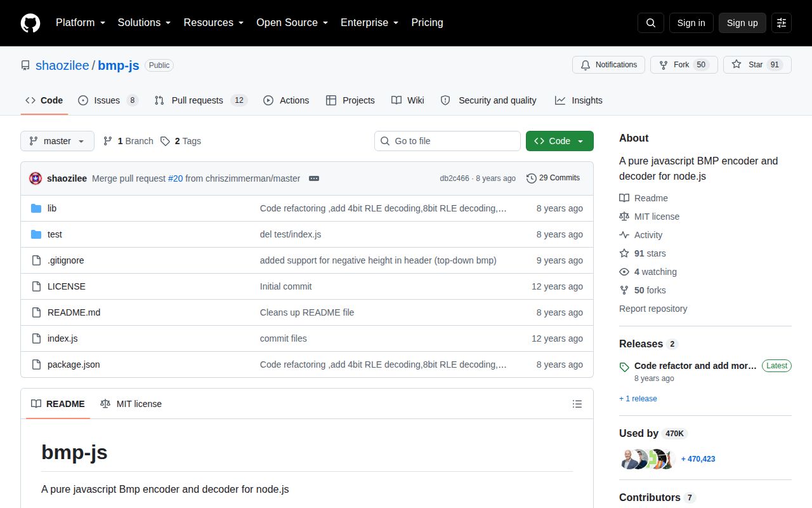Expand commit message ellipsis button

click(x=314, y=178)
